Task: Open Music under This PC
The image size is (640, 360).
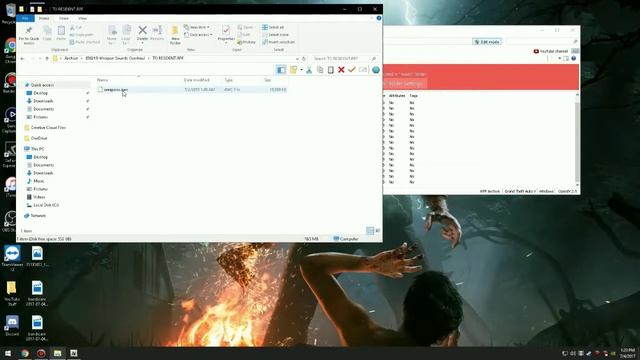Action: point(38,181)
